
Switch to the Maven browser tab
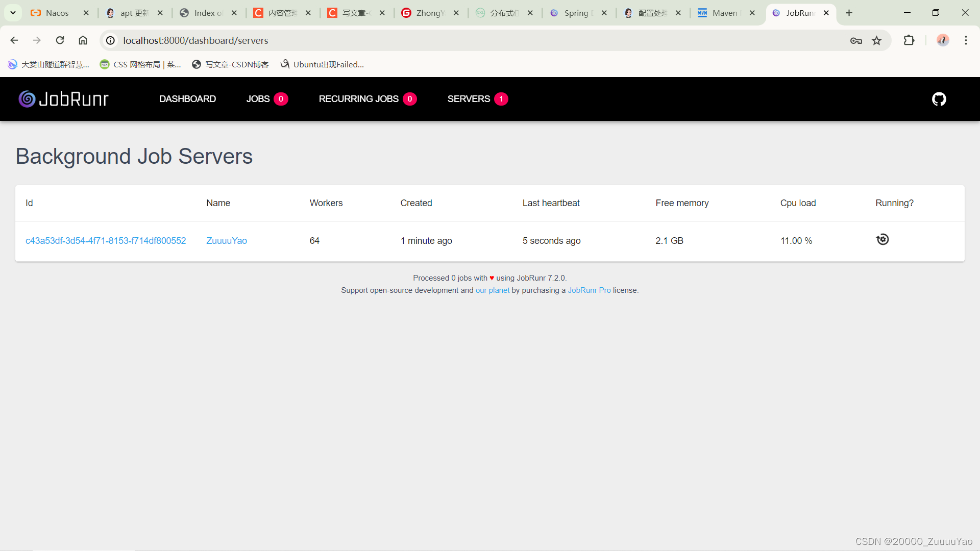pyautogui.click(x=724, y=13)
